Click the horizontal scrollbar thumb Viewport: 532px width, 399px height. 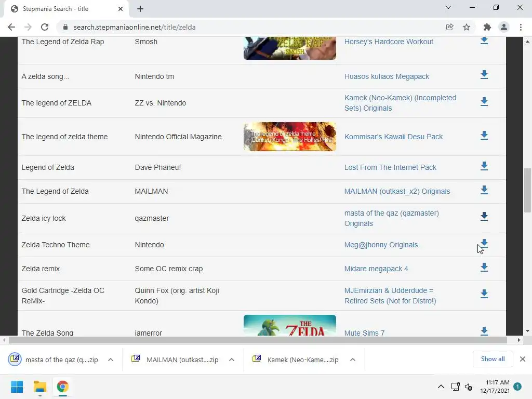tap(258, 340)
